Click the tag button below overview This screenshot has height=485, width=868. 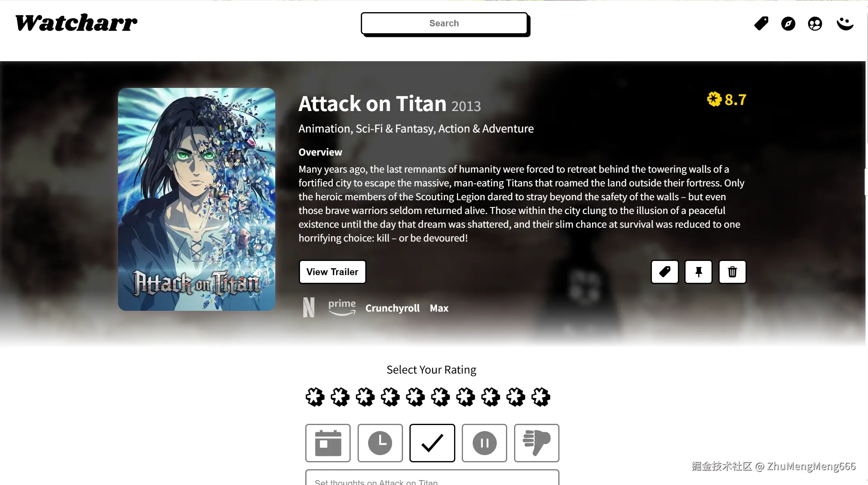[664, 272]
